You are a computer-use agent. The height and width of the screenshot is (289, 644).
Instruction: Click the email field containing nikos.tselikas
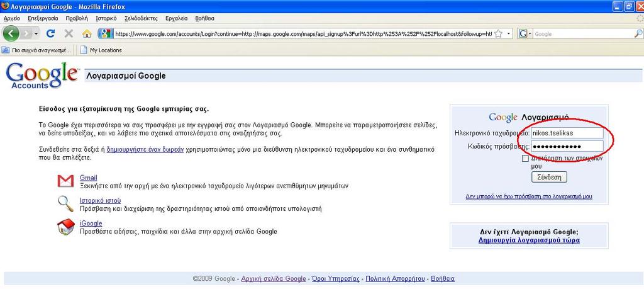click(x=567, y=133)
